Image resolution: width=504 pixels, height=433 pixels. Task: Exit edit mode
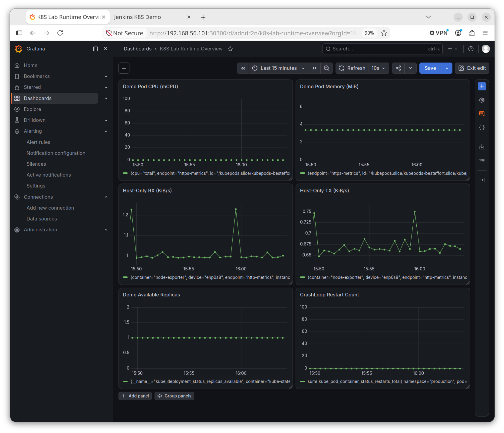(x=472, y=68)
